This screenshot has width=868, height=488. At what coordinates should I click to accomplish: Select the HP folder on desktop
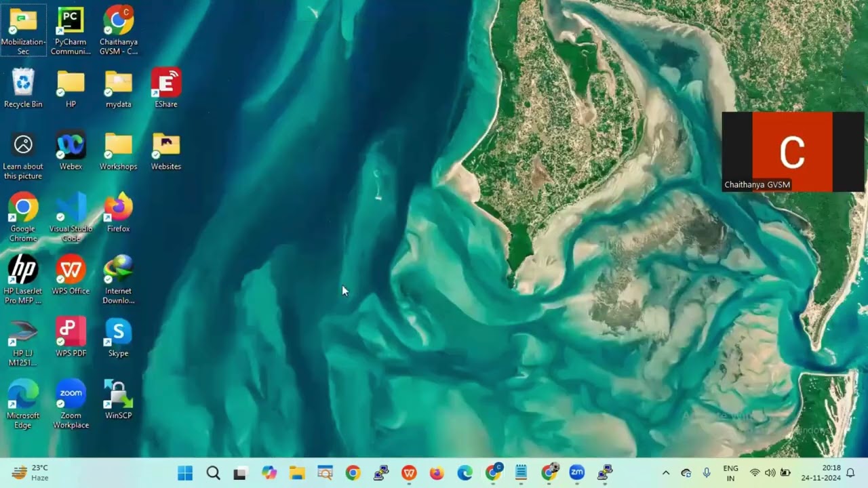[x=71, y=88]
